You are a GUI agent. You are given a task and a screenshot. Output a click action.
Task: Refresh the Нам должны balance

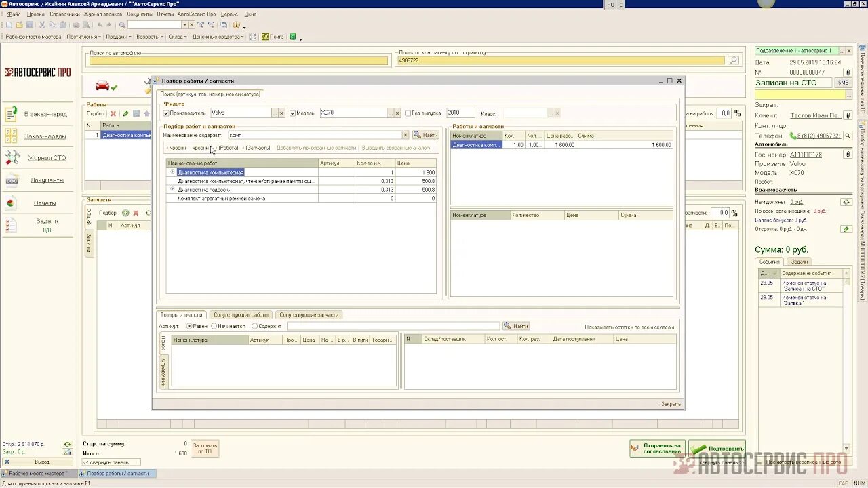pos(846,202)
